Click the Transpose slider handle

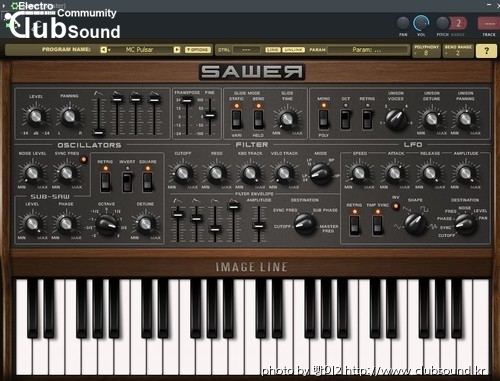click(x=187, y=100)
